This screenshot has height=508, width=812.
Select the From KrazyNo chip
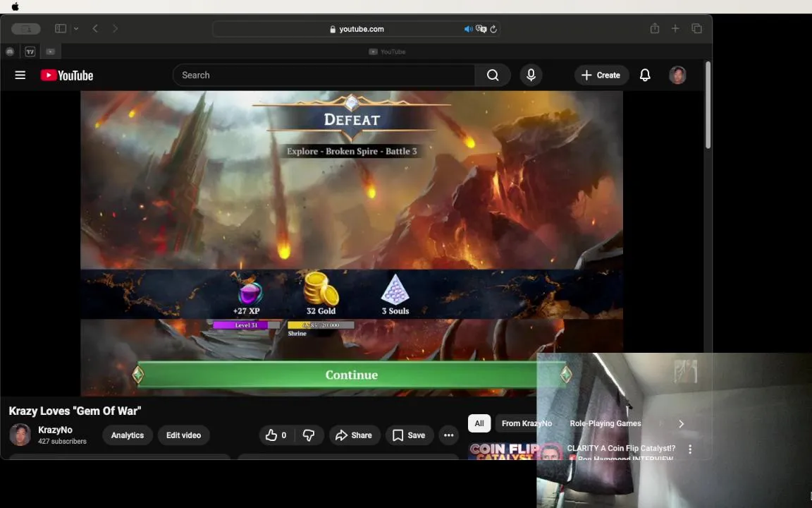(527, 423)
